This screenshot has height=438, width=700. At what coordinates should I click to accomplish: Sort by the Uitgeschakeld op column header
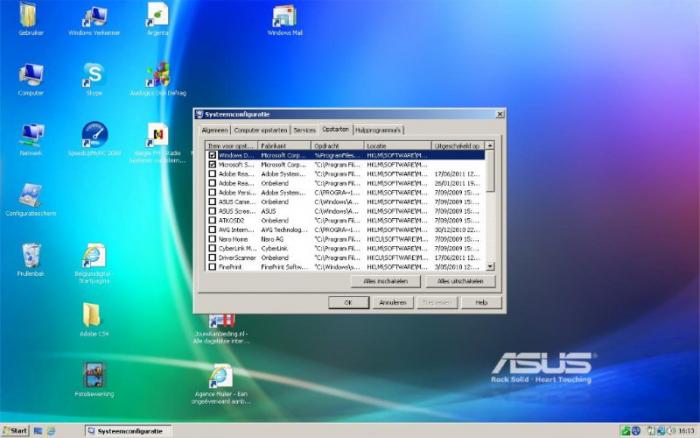click(457, 146)
